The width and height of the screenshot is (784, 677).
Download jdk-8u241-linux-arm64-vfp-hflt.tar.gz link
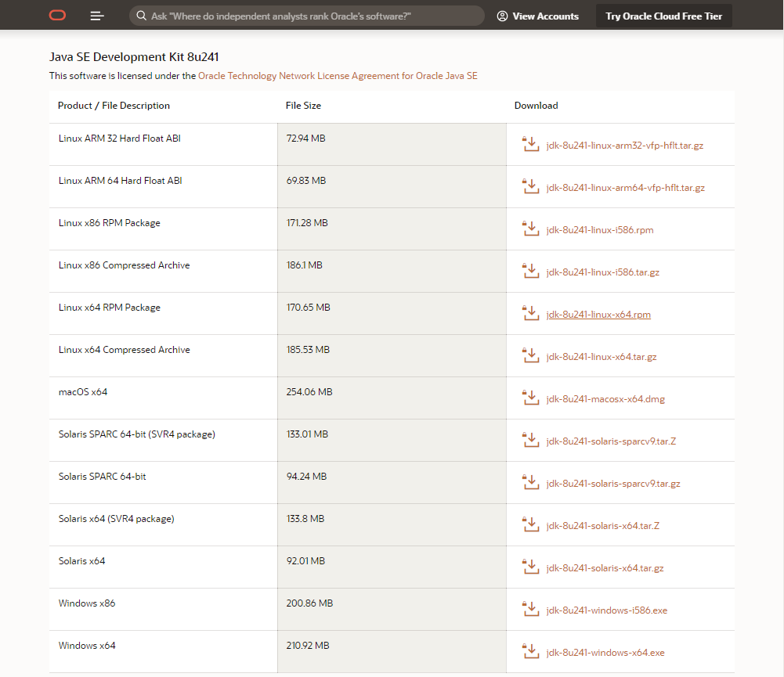point(625,188)
